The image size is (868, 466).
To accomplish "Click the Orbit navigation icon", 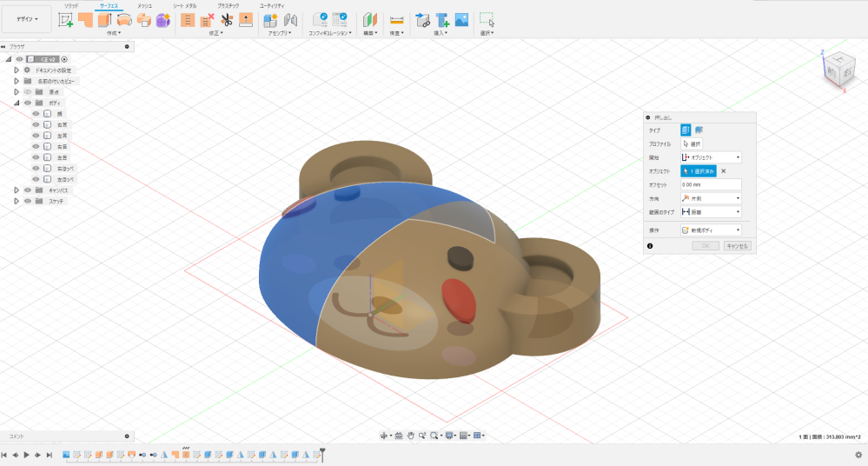I will [384, 436].
